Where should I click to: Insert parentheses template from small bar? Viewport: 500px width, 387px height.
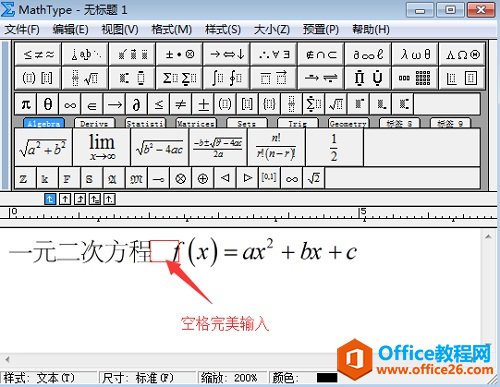point(225,105)
